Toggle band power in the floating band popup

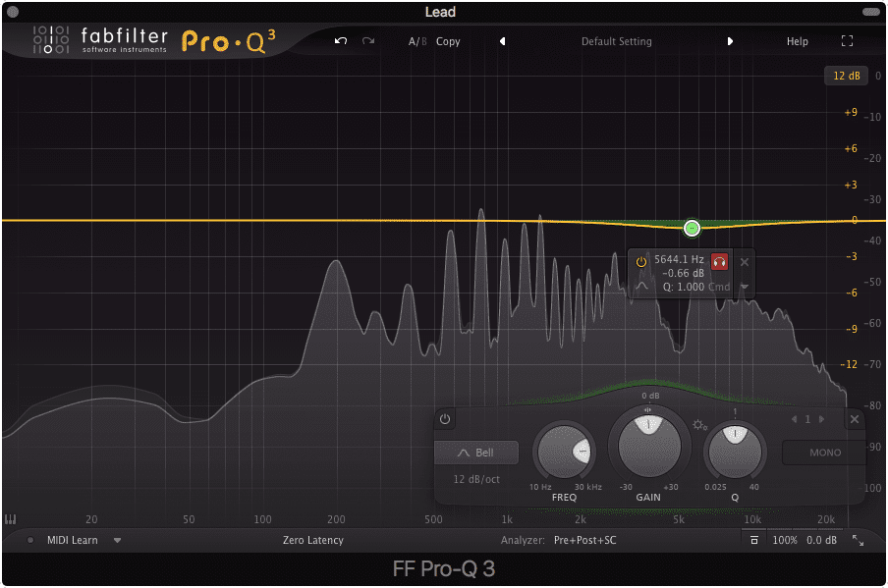[x=641, y=262]
